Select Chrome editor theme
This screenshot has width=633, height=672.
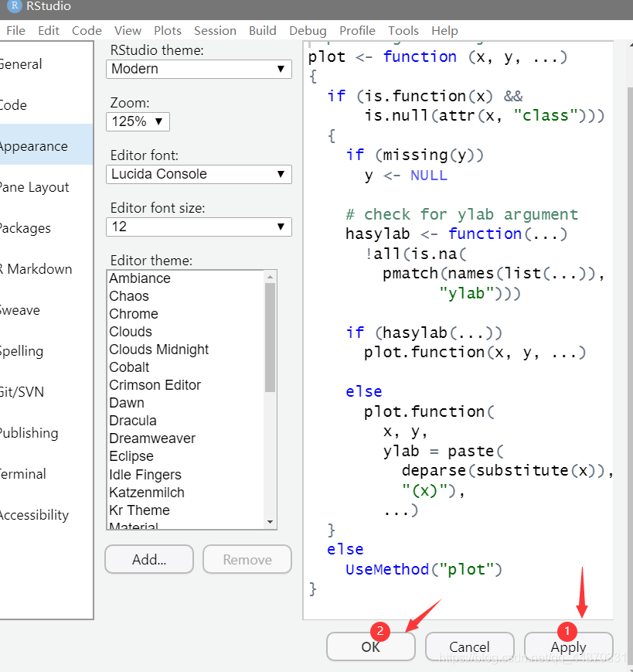tap(185, 314)
